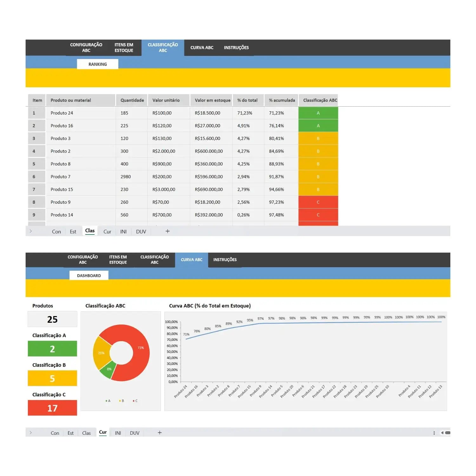Click the red Classificação C card showing 17

52,408
